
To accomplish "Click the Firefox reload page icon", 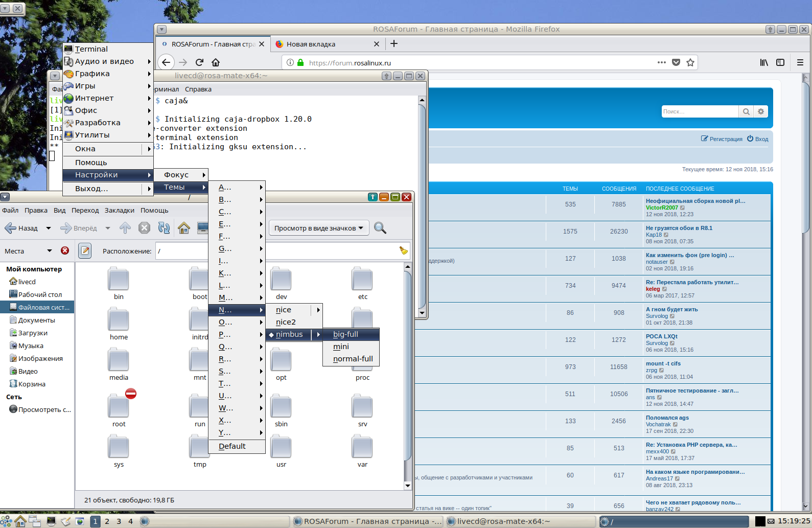I will (x=199, y=62).
